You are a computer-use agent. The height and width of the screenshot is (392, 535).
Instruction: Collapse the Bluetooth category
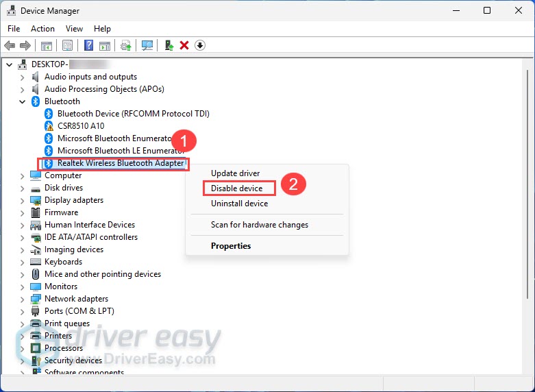[22, 101]
